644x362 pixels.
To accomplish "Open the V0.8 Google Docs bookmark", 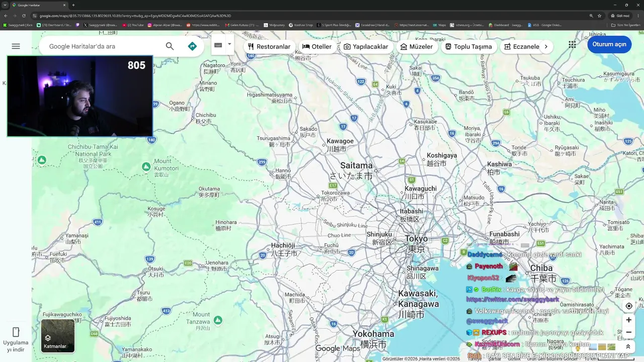I will tap(544, 25).
